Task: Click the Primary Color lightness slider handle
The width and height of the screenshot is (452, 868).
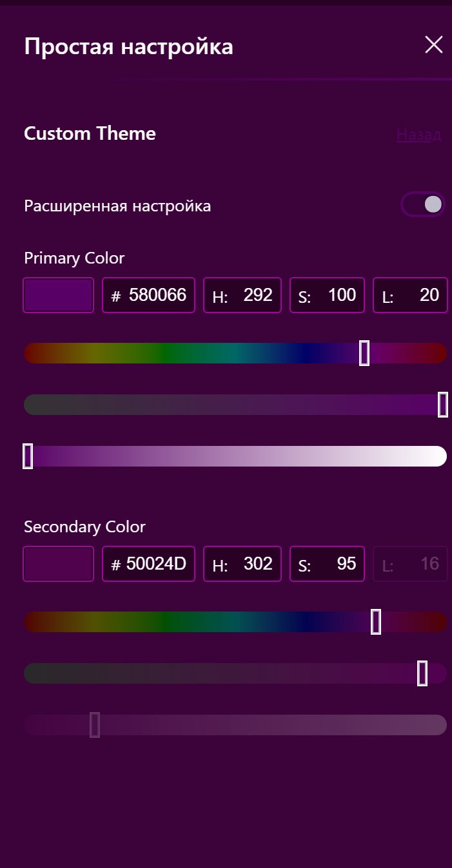Action: coord(28,456)
